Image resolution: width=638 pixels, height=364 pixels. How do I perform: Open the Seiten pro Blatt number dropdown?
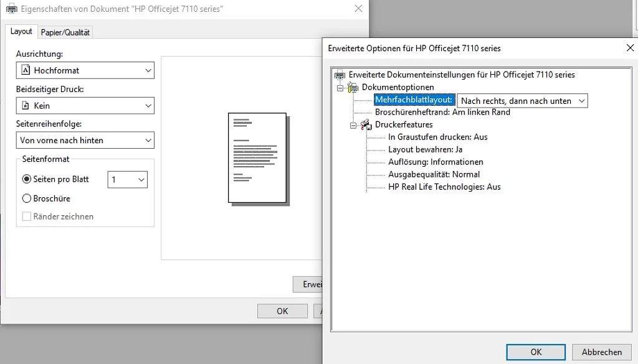127,180
